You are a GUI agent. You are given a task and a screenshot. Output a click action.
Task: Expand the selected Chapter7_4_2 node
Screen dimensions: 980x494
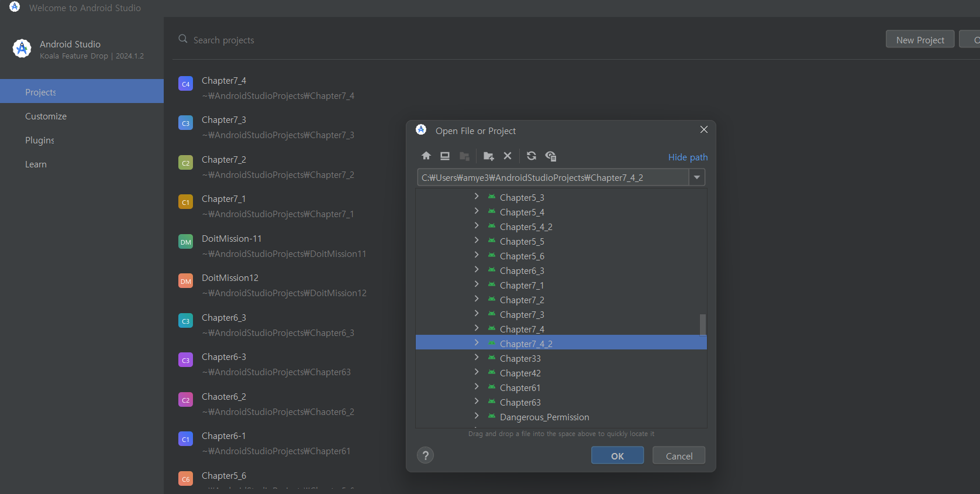[477, 343]
